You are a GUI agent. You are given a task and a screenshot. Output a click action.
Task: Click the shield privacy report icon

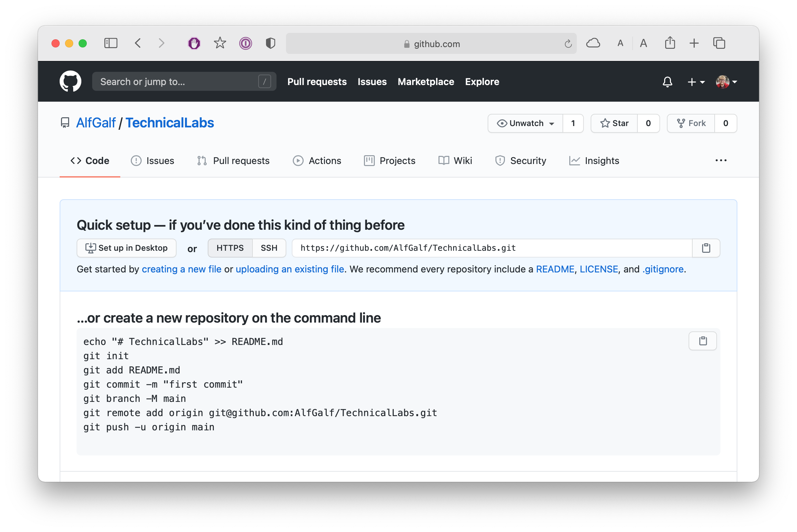(270, 43)
